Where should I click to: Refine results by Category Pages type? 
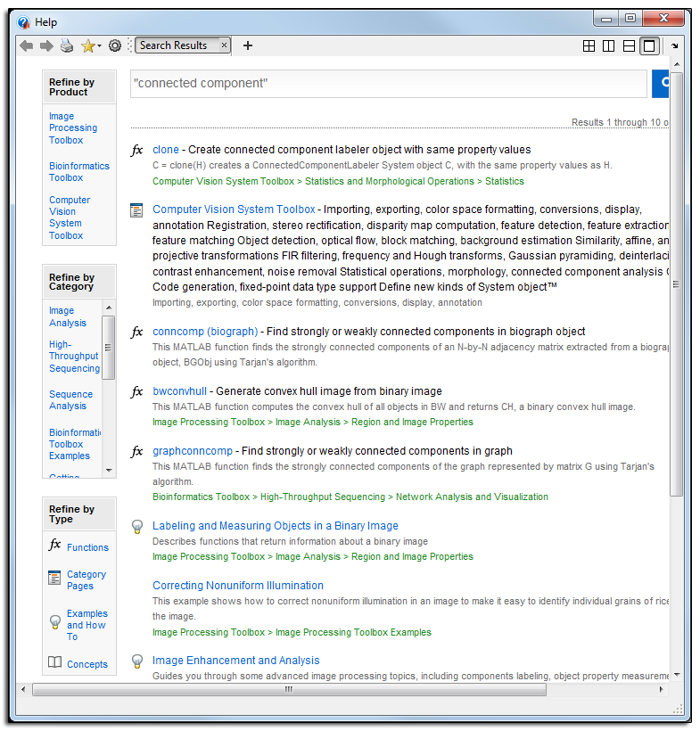[x=86, y=580]
